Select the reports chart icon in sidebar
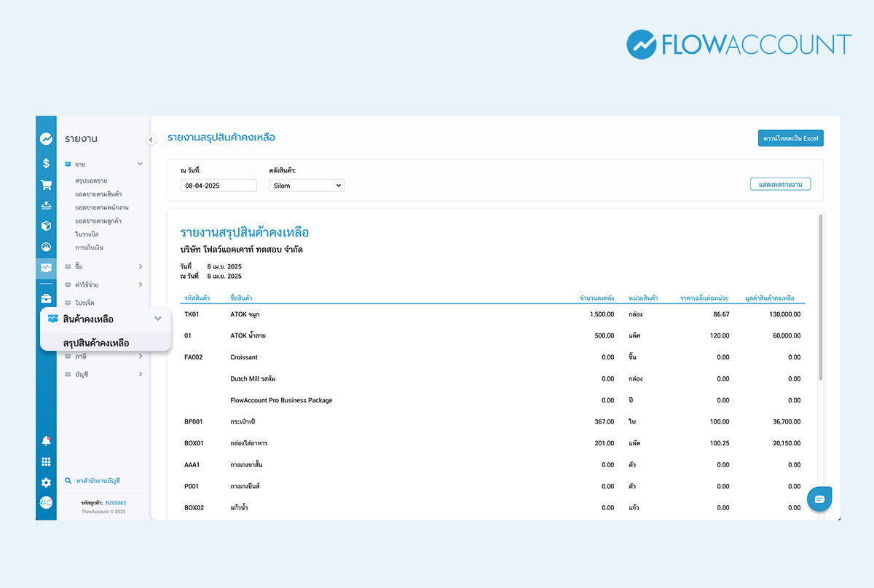Screen dimensions: 874x588 [x=46, y=267]
